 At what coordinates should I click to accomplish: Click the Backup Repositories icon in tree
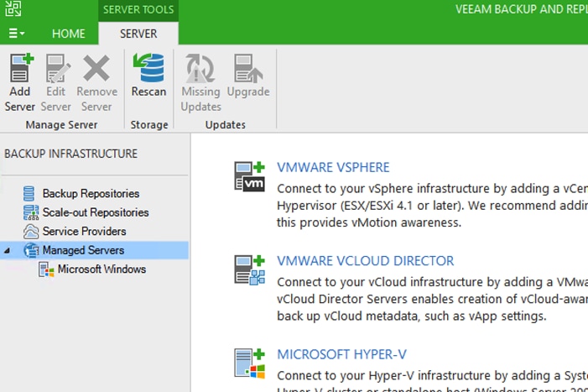(x=29, y=194)
